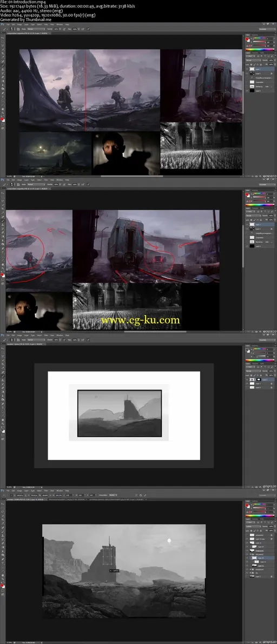The image size is (277, 644).
Task: Select the composition PSD document tab, 00:00:10 frame
Action: (x=28, y=33)
